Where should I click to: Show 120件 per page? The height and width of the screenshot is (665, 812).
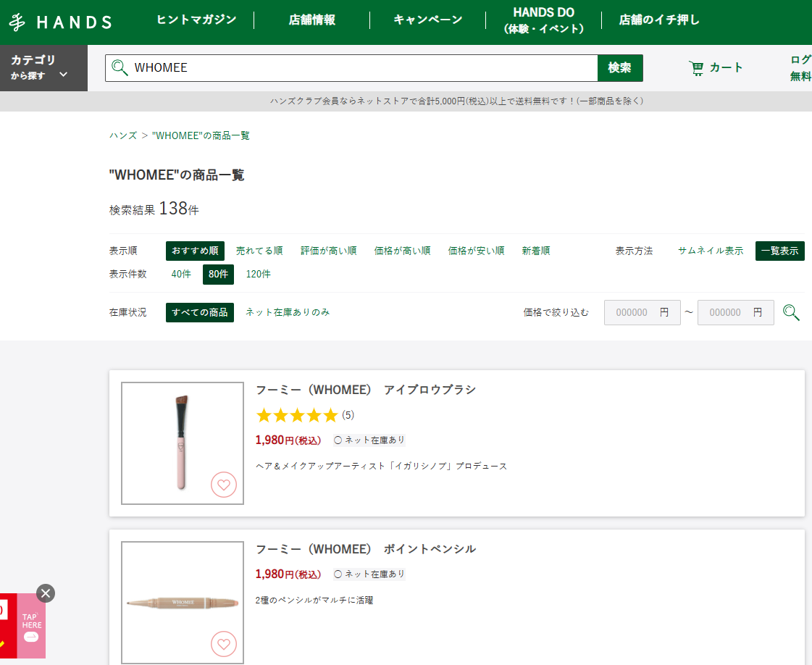tap(258, 274)
